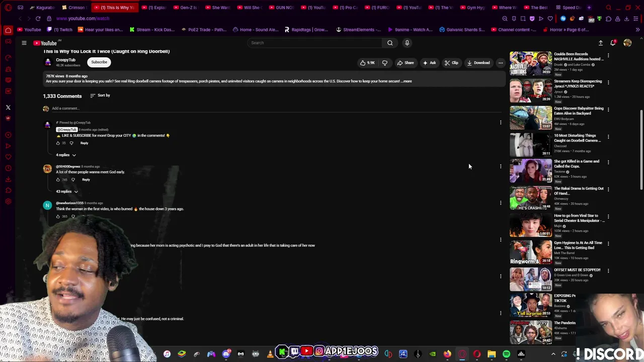Image resolution: width=644 pixels, height=362 pixels.
Task: Open the comments Sort by menu
Action: (x=100, y=96)
